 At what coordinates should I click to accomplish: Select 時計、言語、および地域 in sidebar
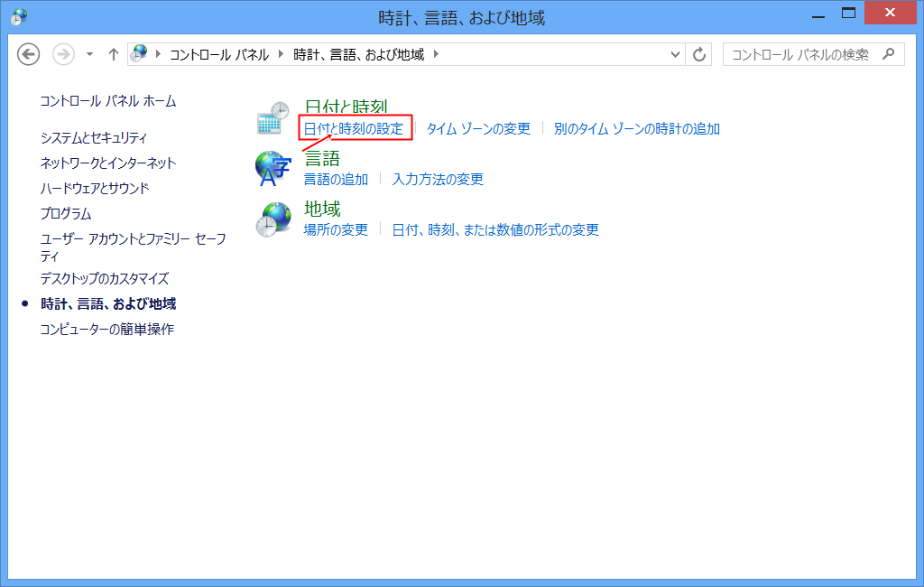click(x=108, y=303)
